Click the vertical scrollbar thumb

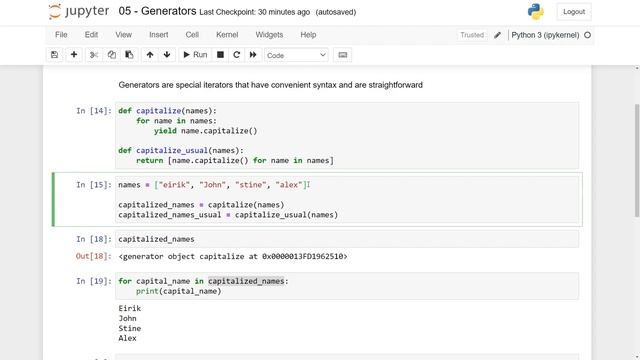click(637, 160)
